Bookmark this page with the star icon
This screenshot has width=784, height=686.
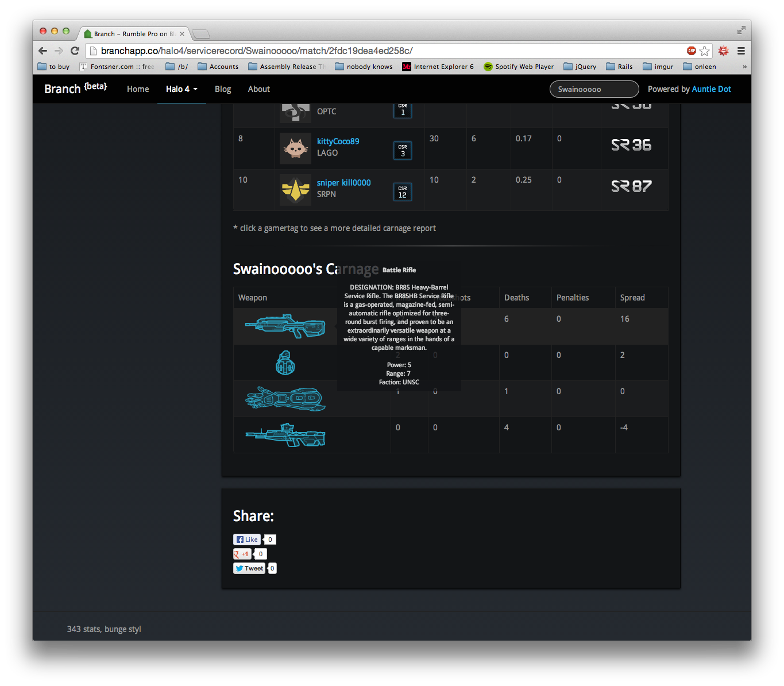coord(705,51)
